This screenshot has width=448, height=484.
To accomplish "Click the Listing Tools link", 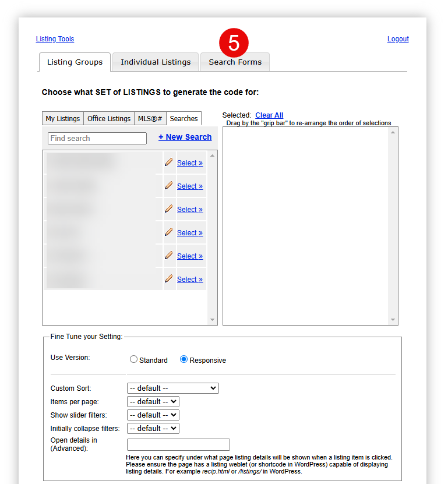I will (x=55, y=39).
